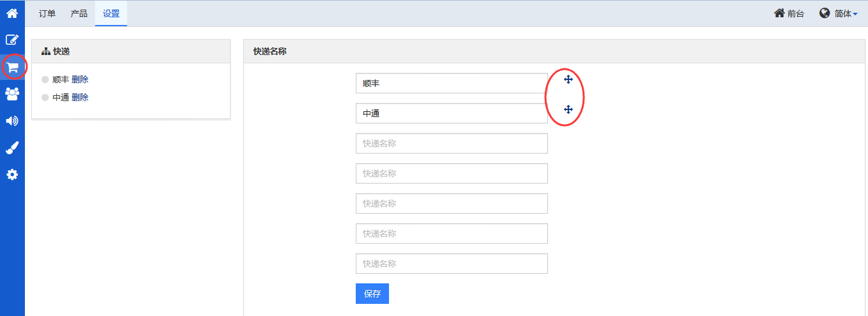Open the users group sidebar icon
Viewport: 868px width, 316px height.
12,94
